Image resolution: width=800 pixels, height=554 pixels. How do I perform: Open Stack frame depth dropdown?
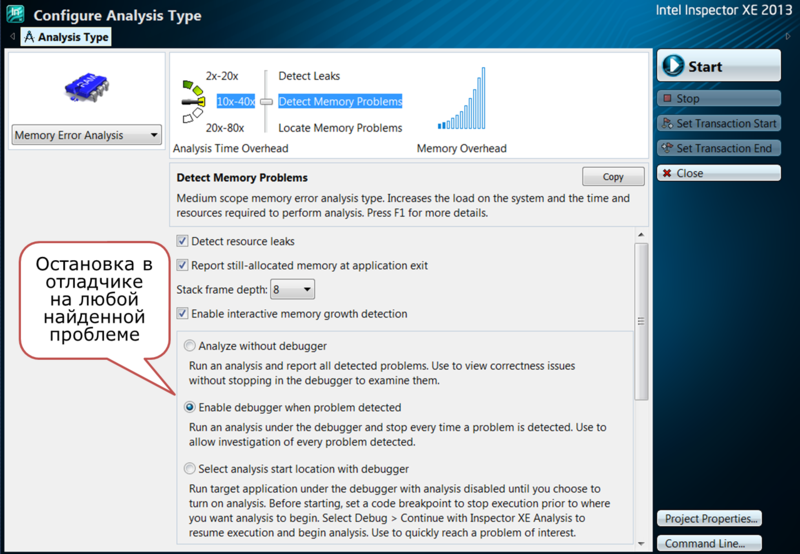pos(292,290)
